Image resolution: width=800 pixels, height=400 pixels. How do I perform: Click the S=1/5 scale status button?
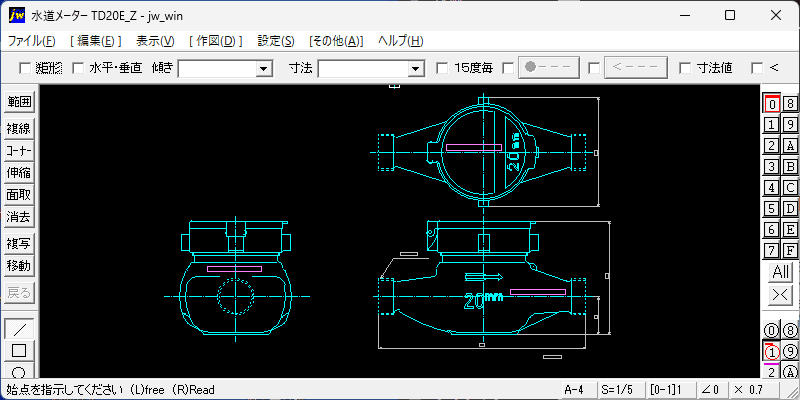(620, 390)
